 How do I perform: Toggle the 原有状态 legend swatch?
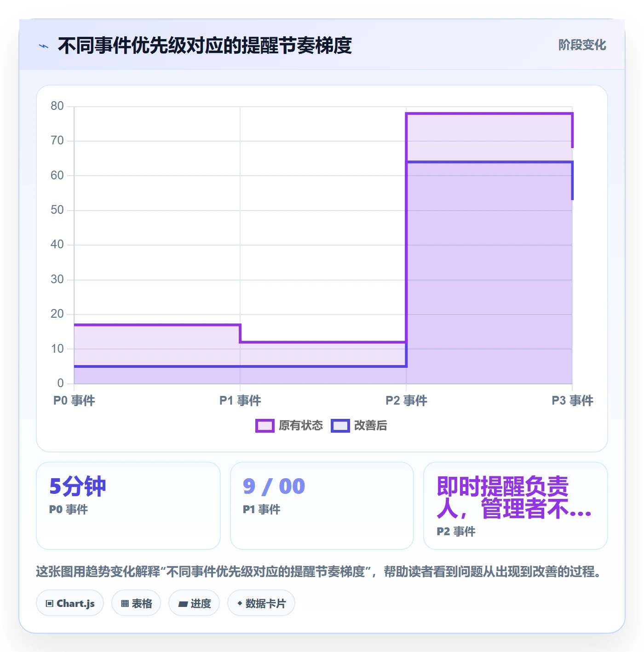click(265, 426)
